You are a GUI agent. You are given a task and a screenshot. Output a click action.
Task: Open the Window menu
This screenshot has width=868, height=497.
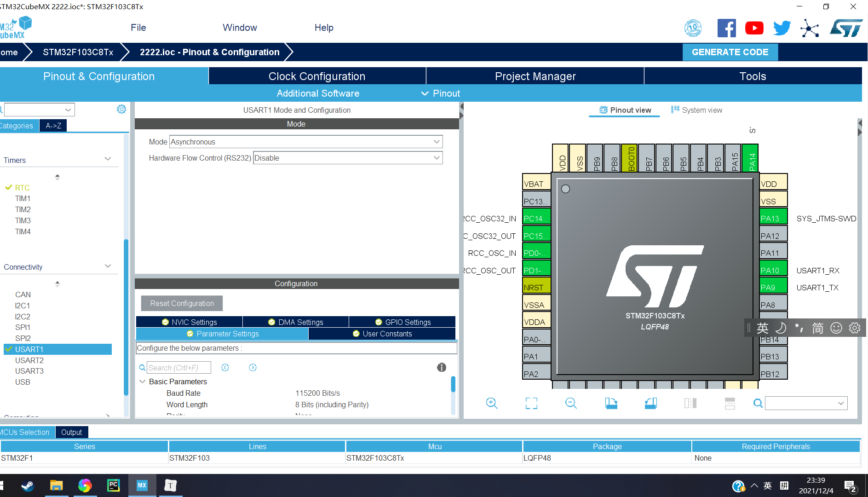[x=240, y=28]
